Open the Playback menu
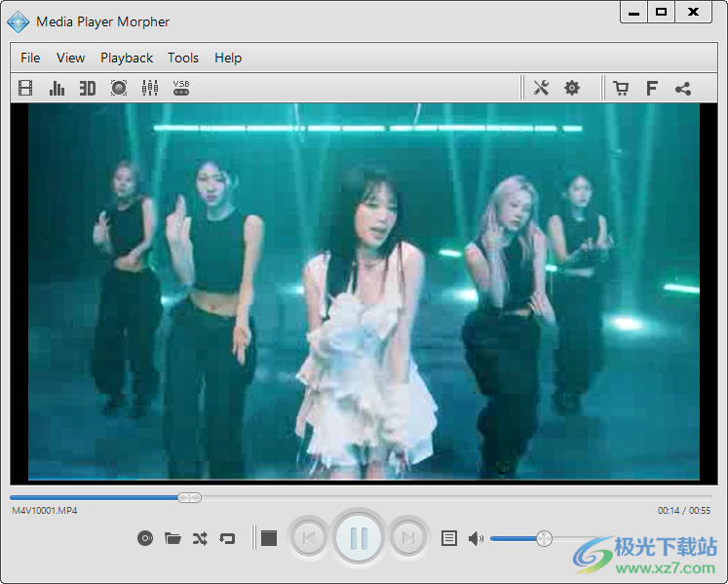 pyautogui.click(x=127, y=58)
